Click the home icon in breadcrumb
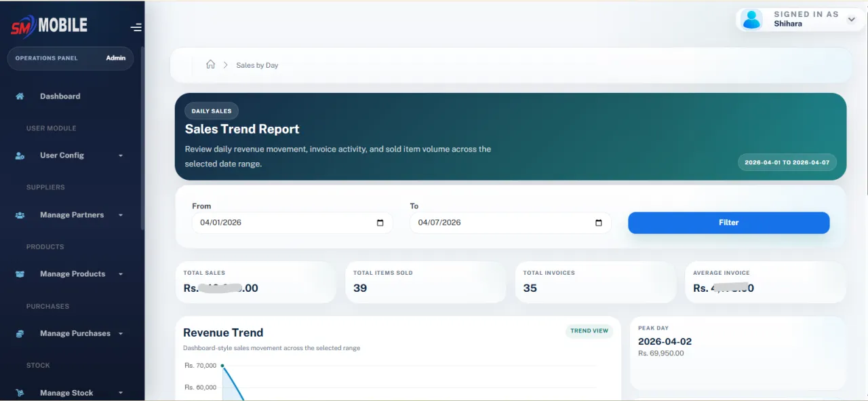This screenshot has width=868, height=401. (x=210, y=64)
